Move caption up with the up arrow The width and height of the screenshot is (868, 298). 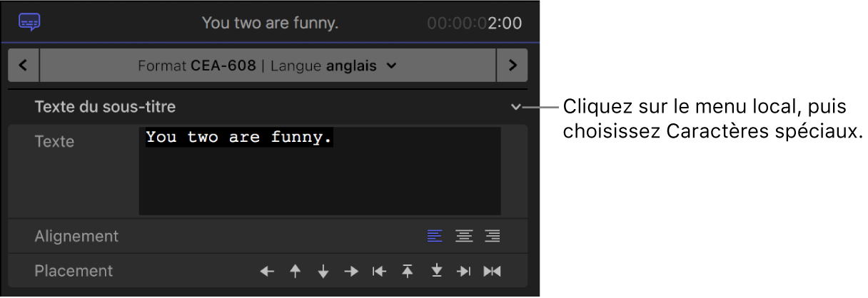coord(296,271)
